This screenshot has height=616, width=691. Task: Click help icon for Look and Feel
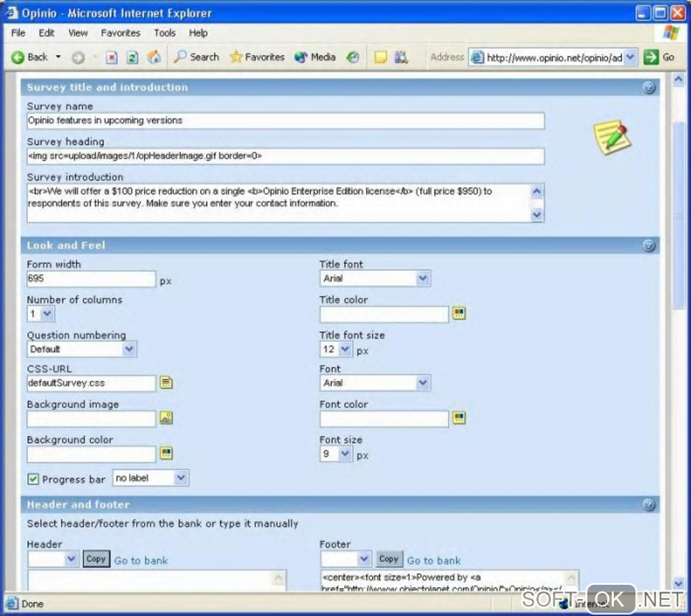click(x=649, y=245)
